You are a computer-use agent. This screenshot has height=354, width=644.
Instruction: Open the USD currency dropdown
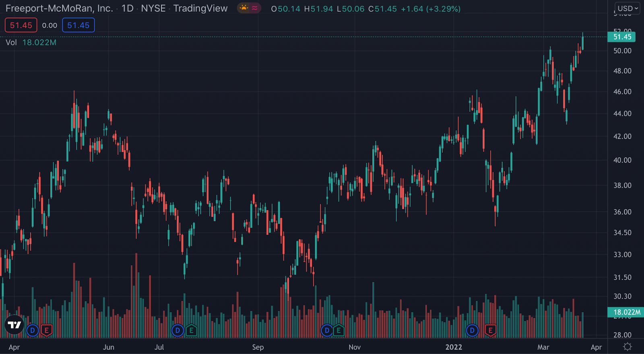(627, 8)
